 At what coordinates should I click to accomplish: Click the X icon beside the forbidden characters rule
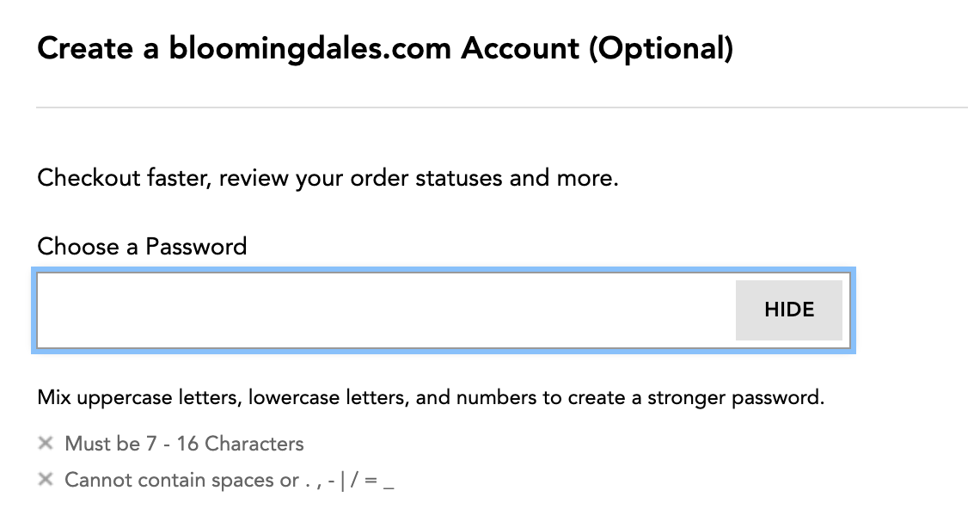pyautogui.click(x=46, y=480)
